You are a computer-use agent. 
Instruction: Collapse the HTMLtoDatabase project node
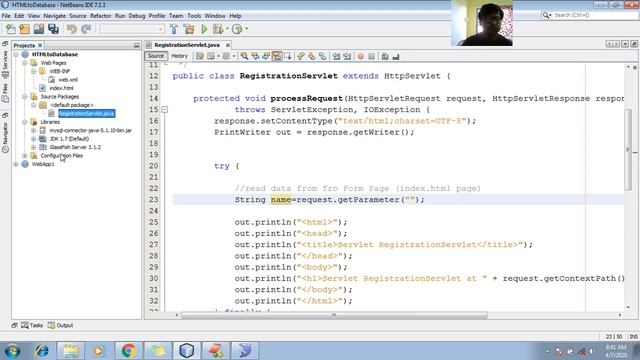click(16, 54)
